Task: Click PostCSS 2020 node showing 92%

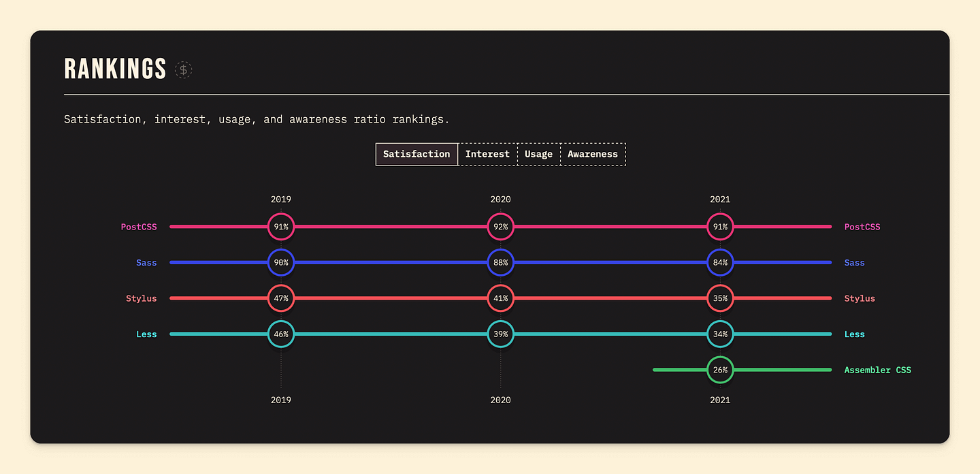Action: [501, 227]
